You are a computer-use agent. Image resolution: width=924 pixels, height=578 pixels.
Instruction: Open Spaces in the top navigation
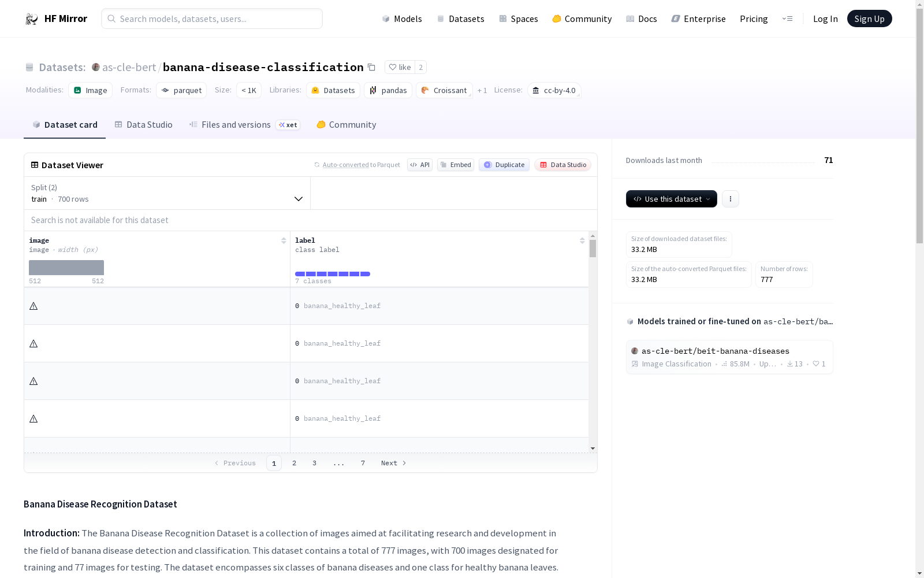pyautogui.click(x=519, y=18)
